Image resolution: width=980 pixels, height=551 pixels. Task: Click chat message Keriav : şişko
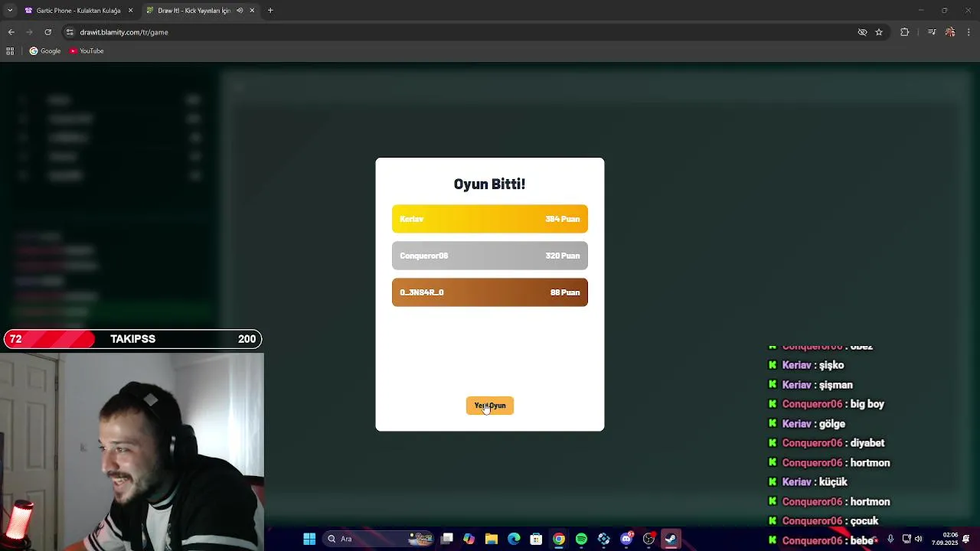click(805, 365)
